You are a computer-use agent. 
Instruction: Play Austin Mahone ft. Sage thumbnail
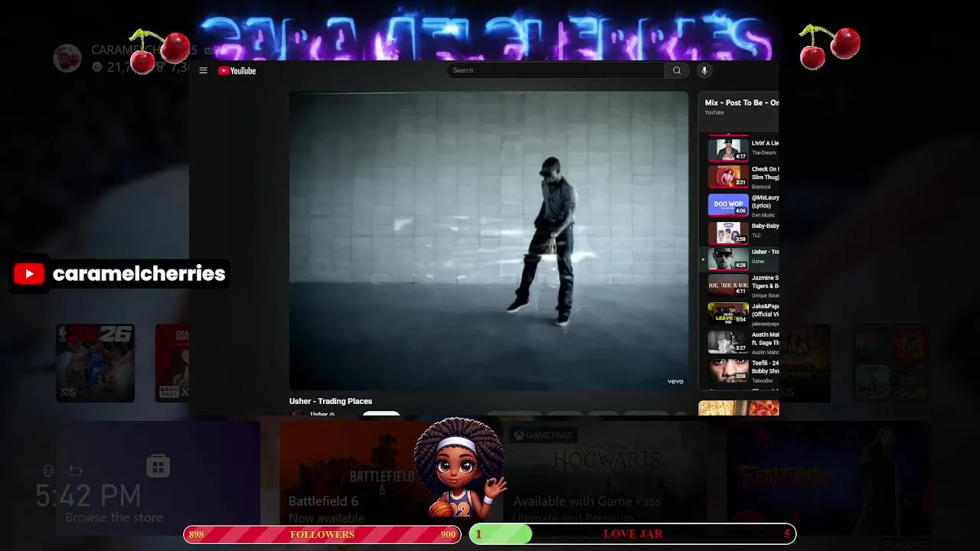727,341
